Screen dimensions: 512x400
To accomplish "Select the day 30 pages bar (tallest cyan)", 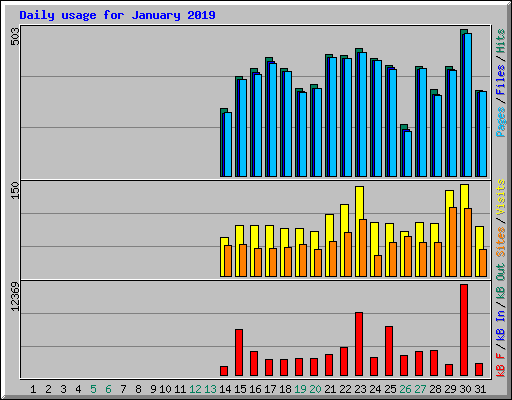I will tap(468, 105).
